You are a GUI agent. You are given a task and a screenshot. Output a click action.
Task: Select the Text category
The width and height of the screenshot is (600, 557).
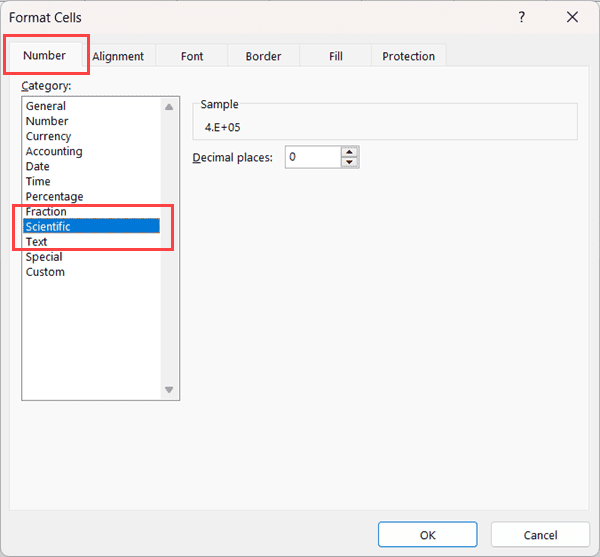point(36,241)
